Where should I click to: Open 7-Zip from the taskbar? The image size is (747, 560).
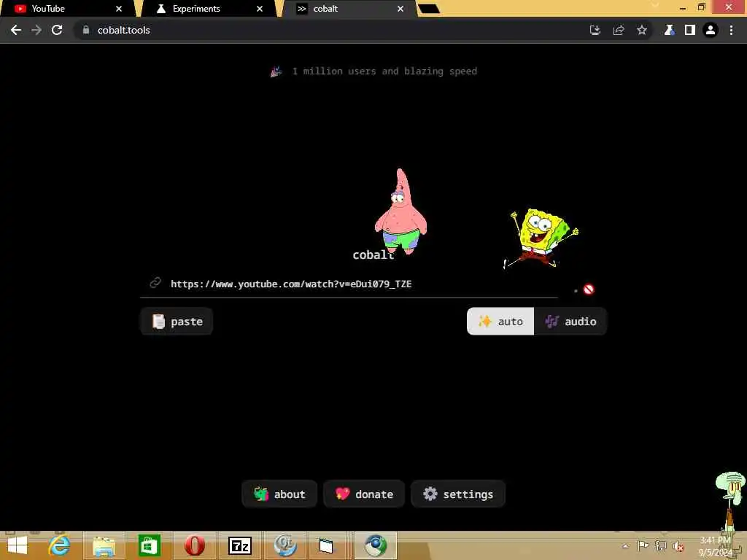click(239, 545)
